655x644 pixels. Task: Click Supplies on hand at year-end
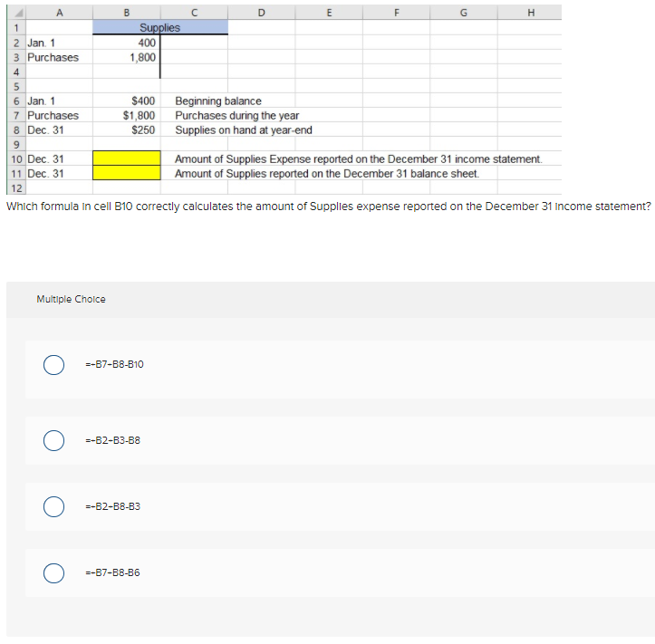click(x=244, y=130)
